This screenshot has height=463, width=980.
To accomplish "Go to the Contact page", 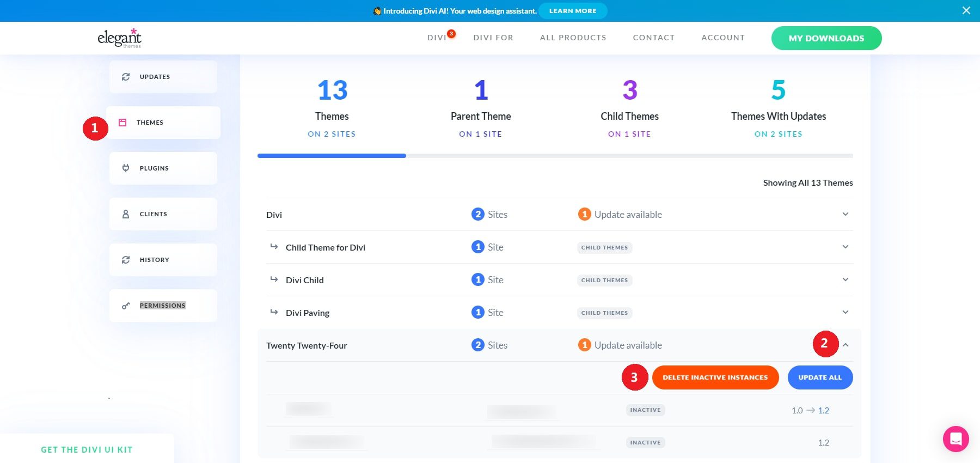I will pyautogui.click(x=654, y=38).
